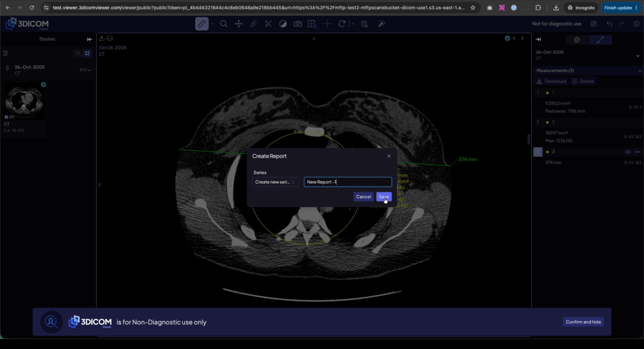Expand the reset options arrow
Image resolution: width=644 pixels, height=349 pixels.
coord(352,24)
